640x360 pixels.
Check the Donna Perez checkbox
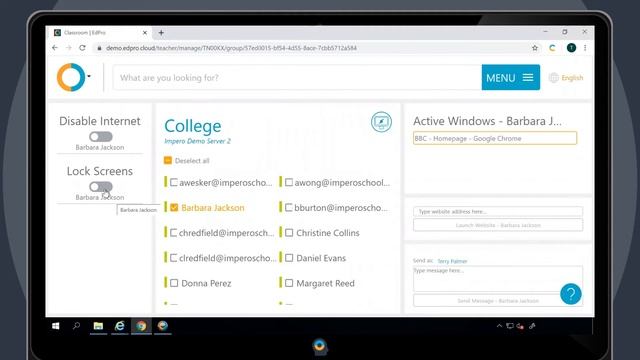[x=174, y=283]
